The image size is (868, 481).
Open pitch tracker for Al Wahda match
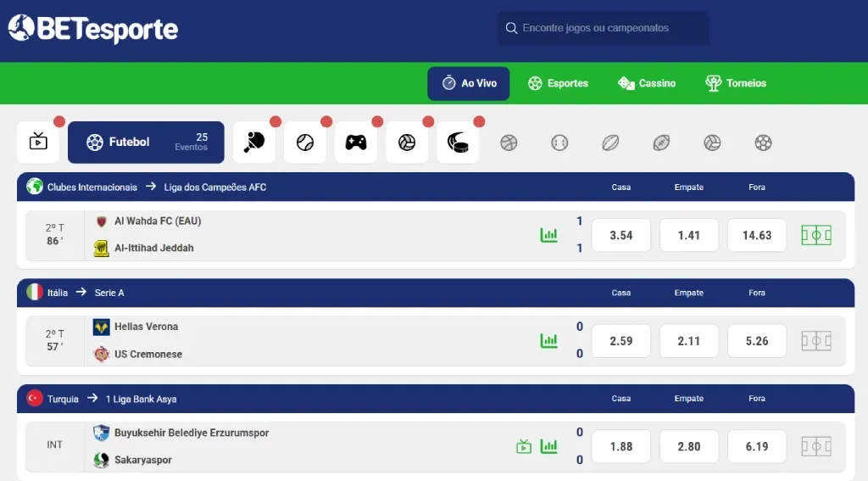pyautogui.click(x=816, y=235)
